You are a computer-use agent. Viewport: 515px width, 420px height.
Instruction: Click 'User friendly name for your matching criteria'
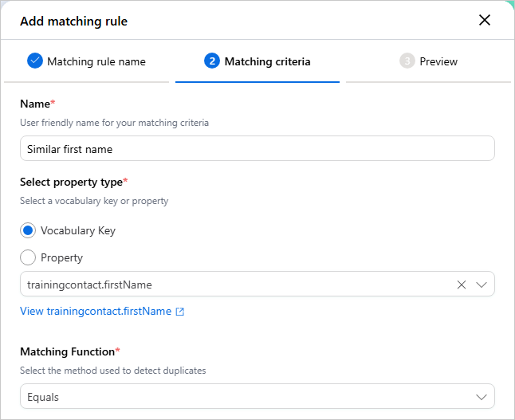[x=114, y=123]
